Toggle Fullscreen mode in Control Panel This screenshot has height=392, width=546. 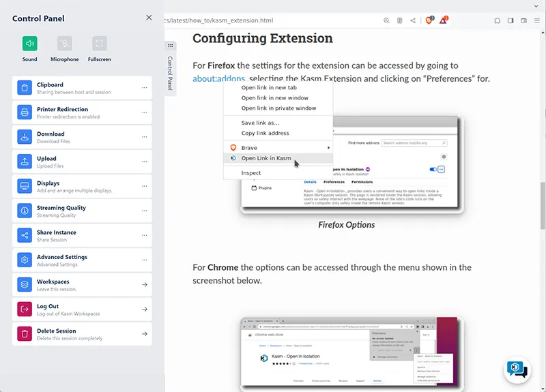[100, 44]
